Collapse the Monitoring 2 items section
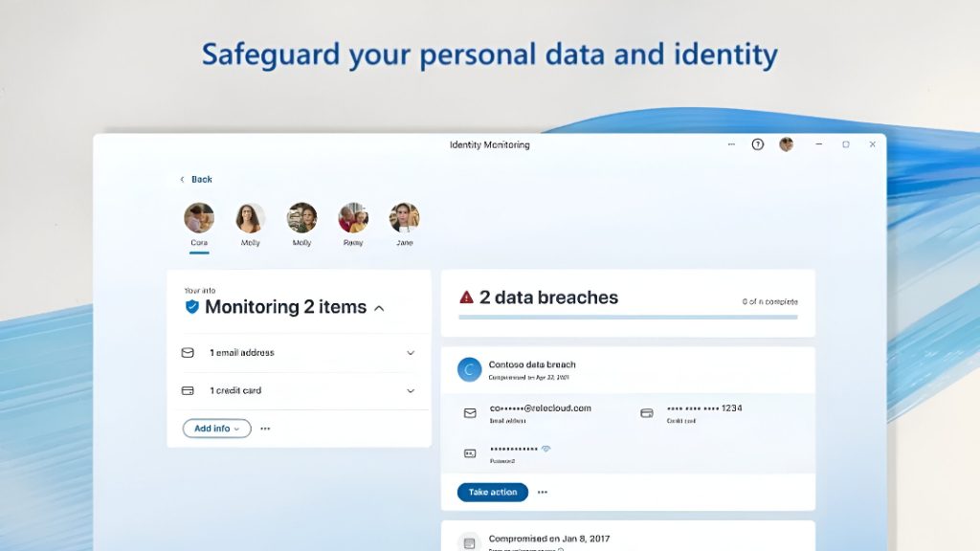The image size is (980, 551). pyautogui.click(x=379, y=307)
